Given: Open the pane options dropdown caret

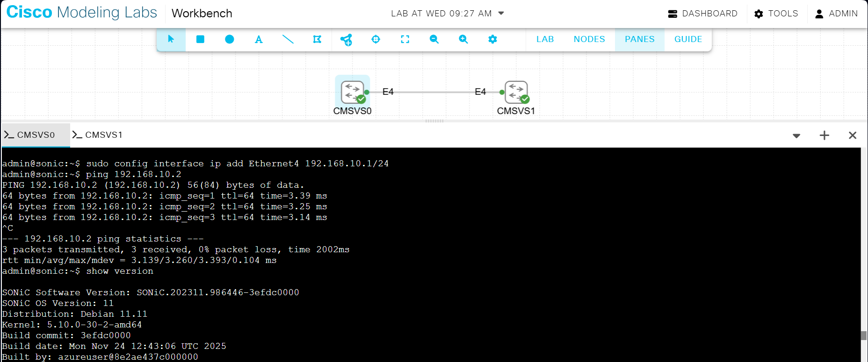Looking at the screenshot, I should tap(796, 136).
